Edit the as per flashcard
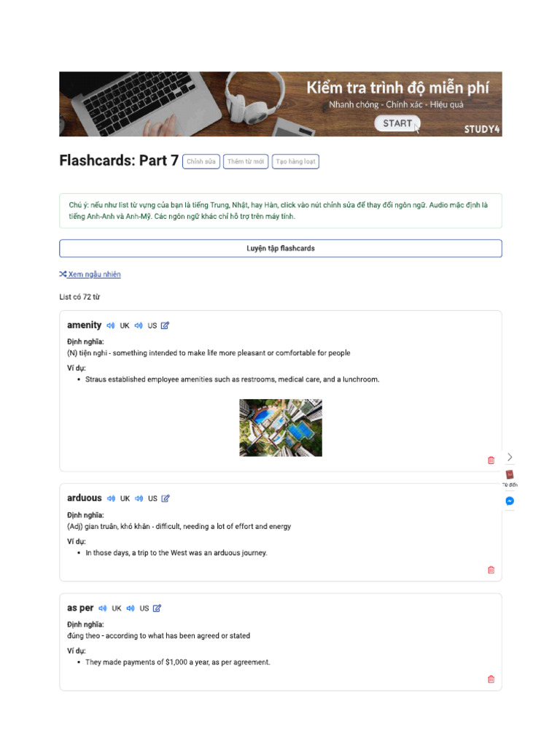Viewport: 560px width, 747px height. [x=157, y=608]
